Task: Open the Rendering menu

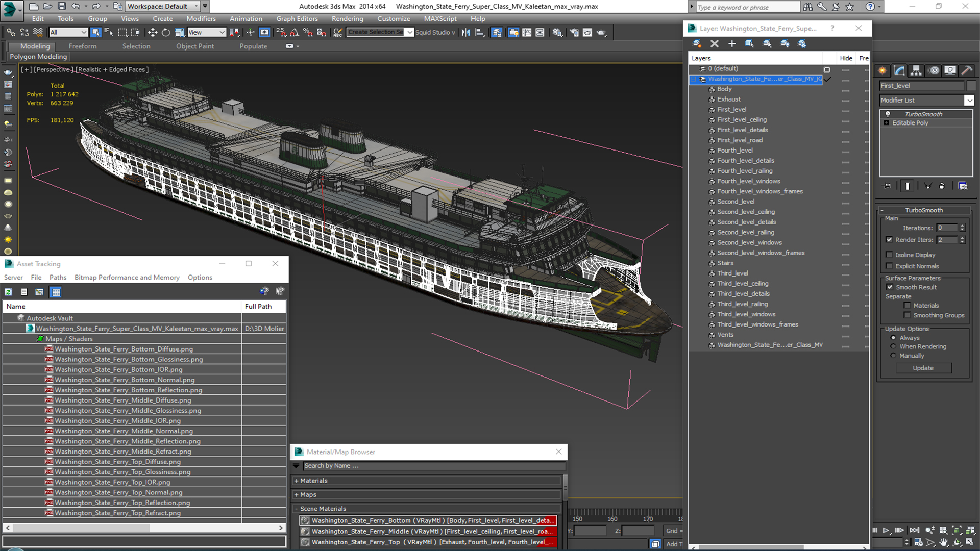Action: [x=347, y=19]
